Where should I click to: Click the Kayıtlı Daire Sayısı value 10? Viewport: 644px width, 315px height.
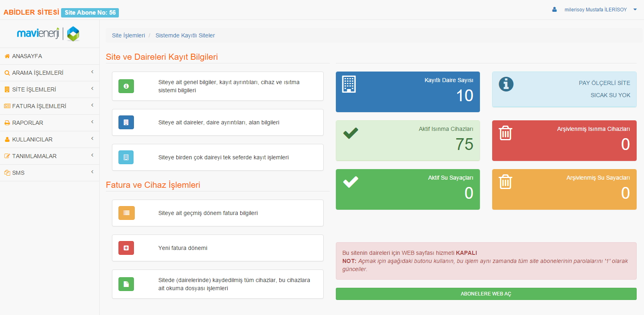[464, 96]
